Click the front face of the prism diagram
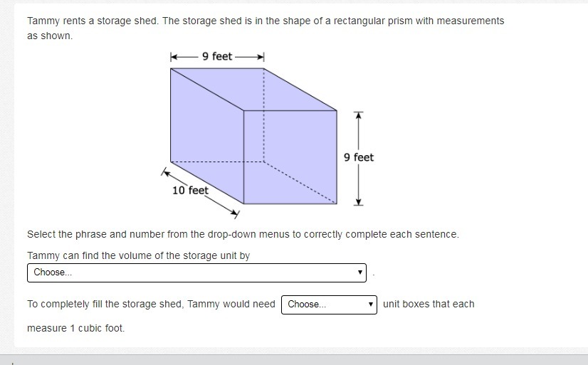The height and width of the screenshot is (365, 588). [x=290, y=157]
